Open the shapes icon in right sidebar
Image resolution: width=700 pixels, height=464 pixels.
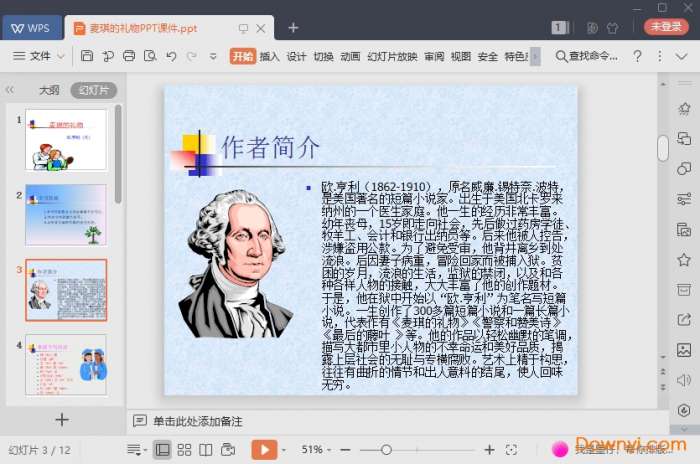[684, 168]
